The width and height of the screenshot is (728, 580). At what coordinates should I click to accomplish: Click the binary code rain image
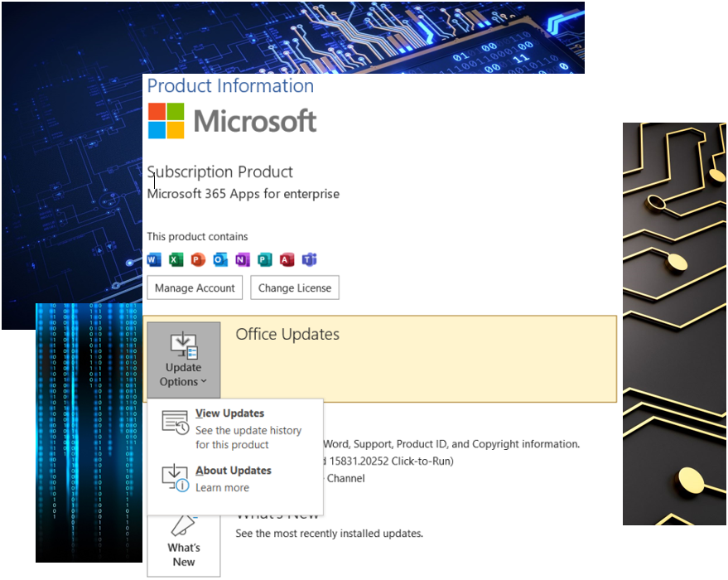pos(89,433)
